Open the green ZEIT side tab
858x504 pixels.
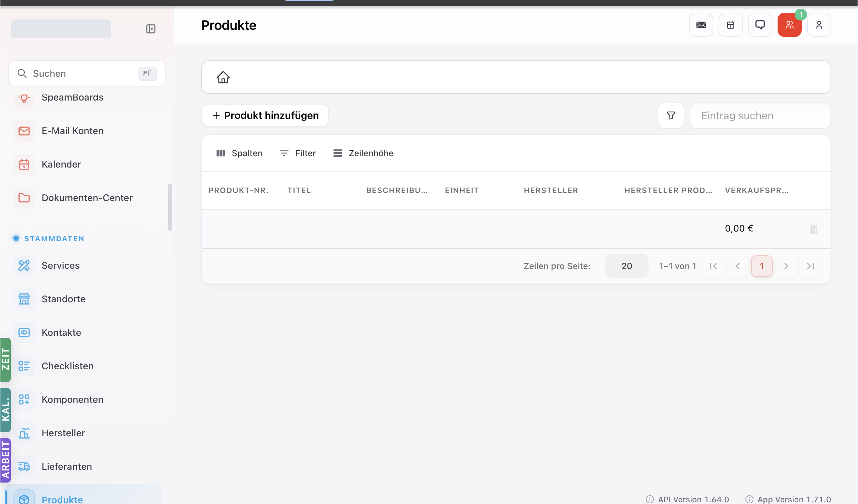(5, 360)
